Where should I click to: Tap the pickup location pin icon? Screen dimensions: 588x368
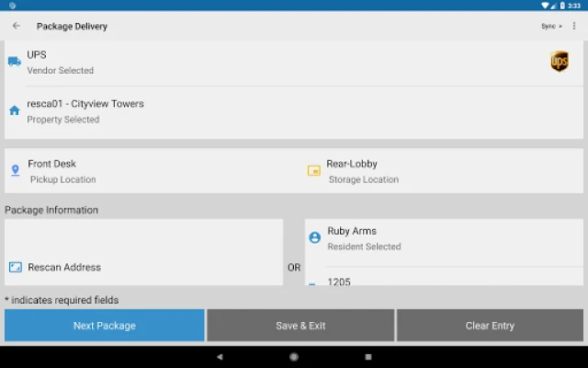point(15,170)
